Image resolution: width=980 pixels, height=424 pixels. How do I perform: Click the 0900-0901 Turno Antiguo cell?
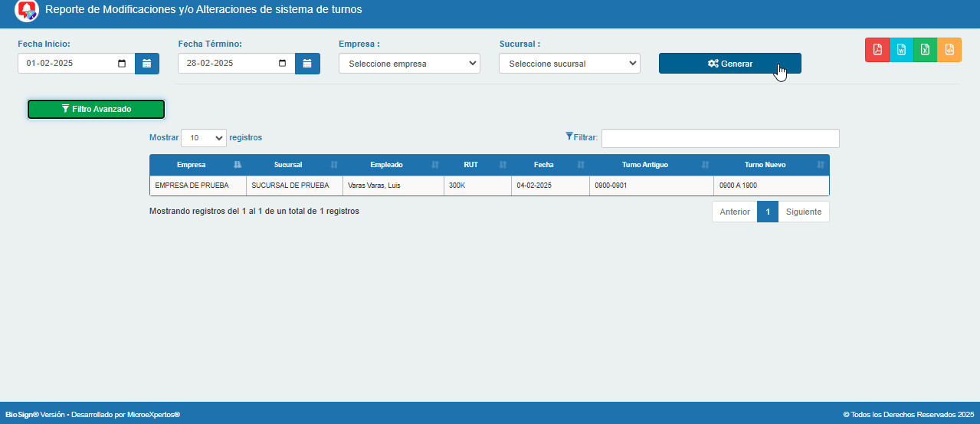651,186
